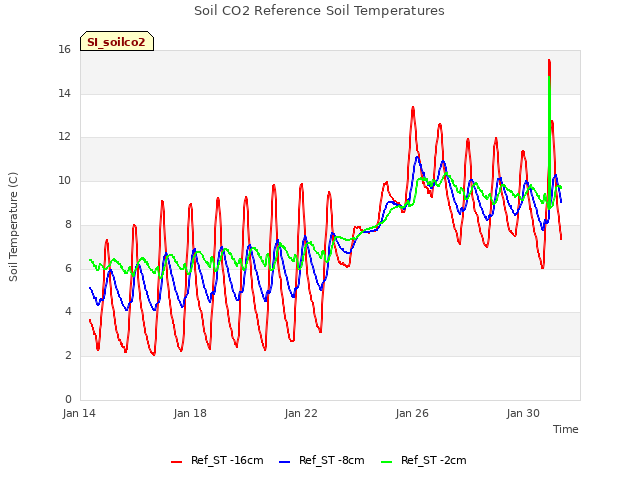Click the Soil Temperature (C) axis label

(13, 227)
